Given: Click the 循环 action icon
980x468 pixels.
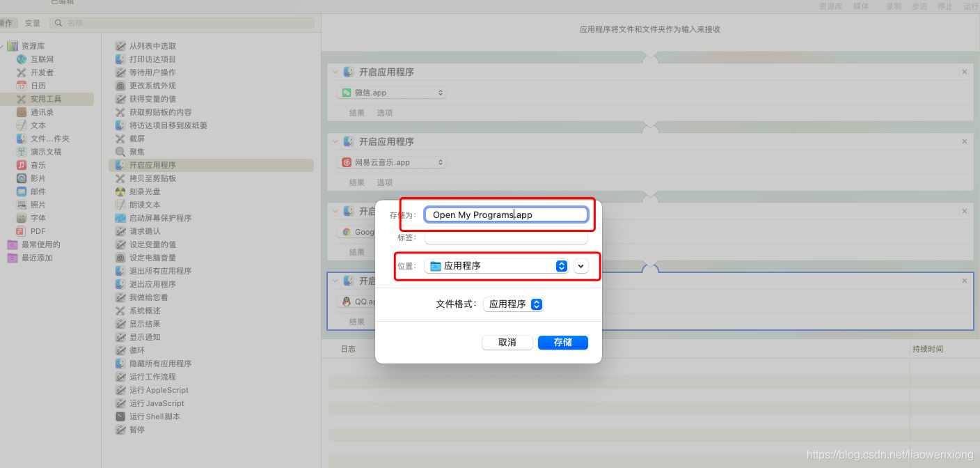Looking at the screenshot, I should coord(120,350).
